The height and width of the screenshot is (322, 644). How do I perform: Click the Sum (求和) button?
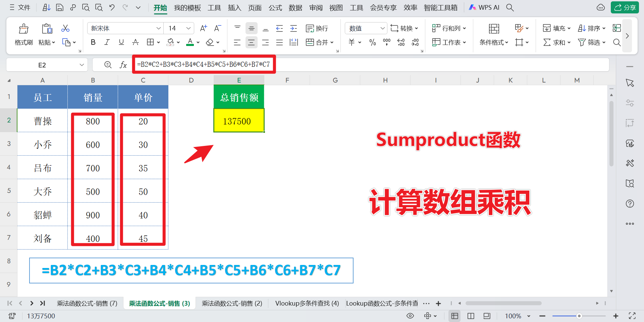click(x=556, y=42)
